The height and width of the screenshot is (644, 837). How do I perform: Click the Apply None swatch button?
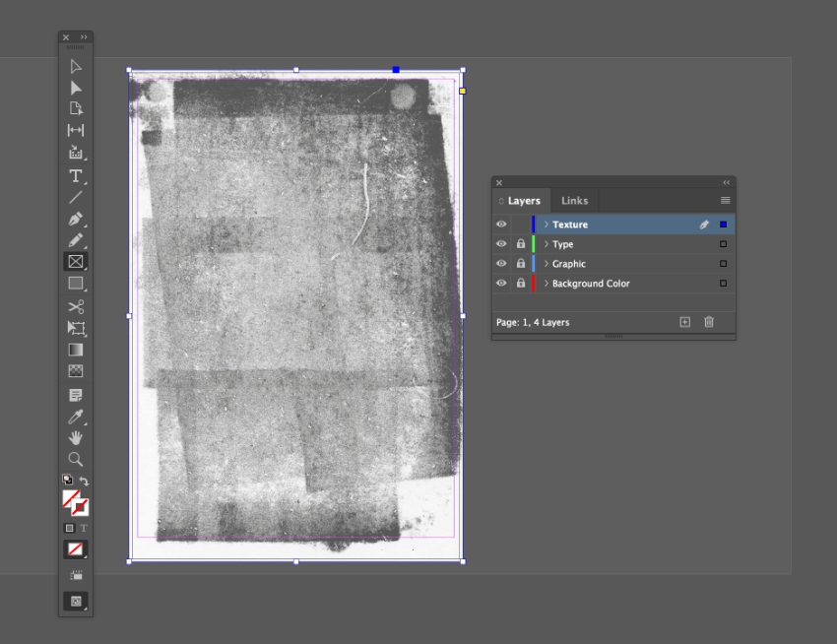pyautogui.click(x=75, y=548)
